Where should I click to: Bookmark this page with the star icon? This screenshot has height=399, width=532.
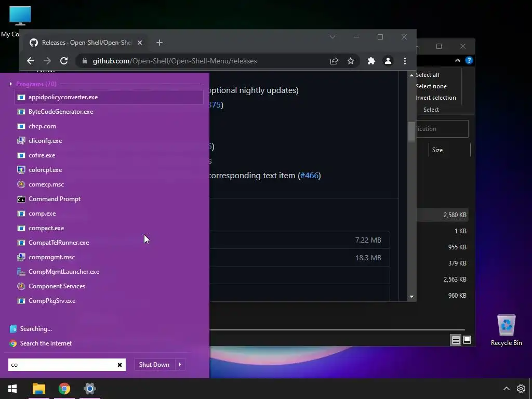(351, 61)
